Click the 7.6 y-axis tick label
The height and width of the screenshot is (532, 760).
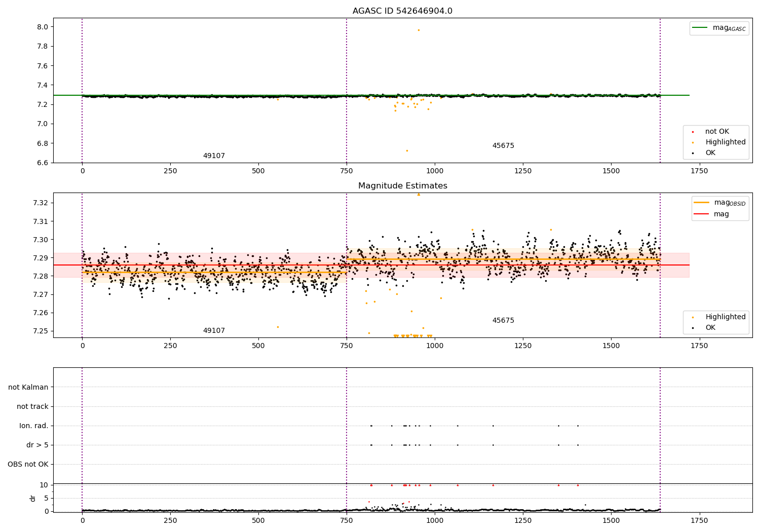pos(43,66)
